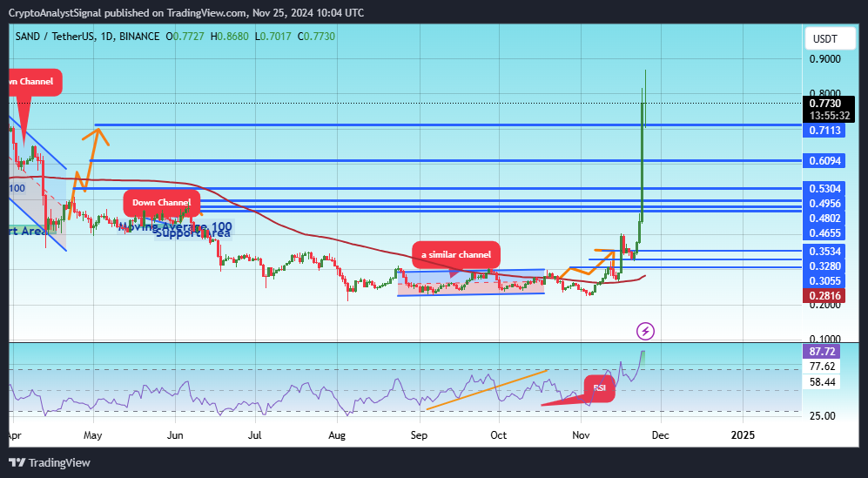Select the orange trendline on RSI pane
Viewport: 868px width, 478px height.
(x=488, y=390)
